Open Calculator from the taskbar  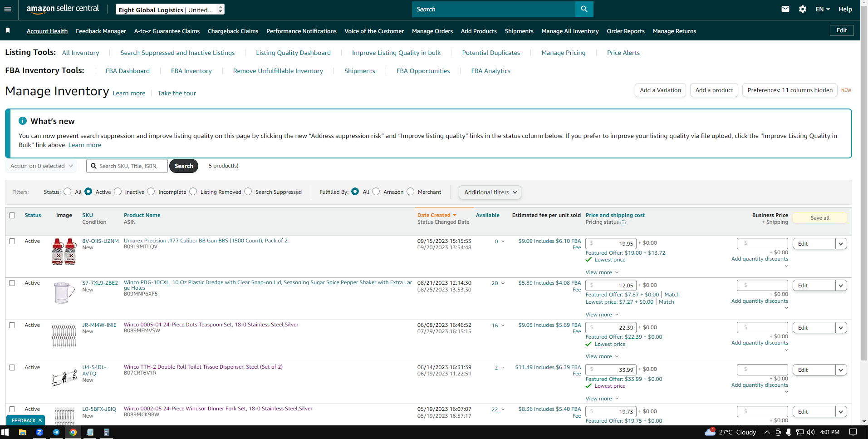tap(107, 432)
